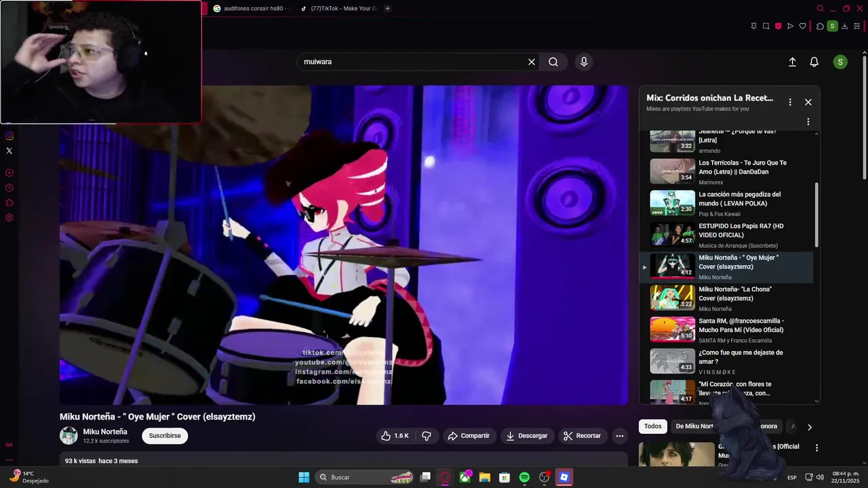
Task: Open Roblox from the taskbar
Action: (564, 477)
